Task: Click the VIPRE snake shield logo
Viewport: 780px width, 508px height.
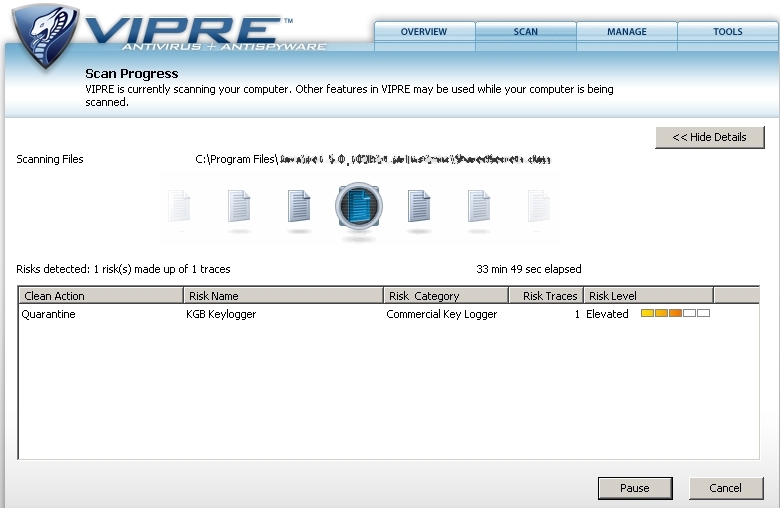Action: point(46,36)
